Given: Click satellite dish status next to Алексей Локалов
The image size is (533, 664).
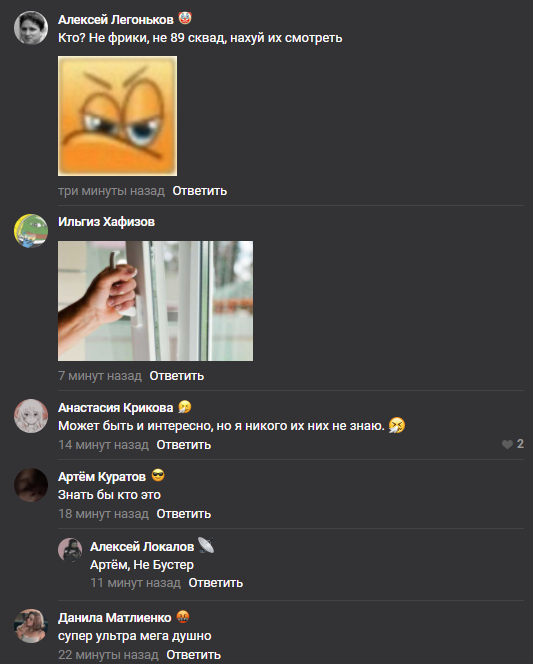Looking at the screenshot, I should pyautogui.click(x=206, y=545).
